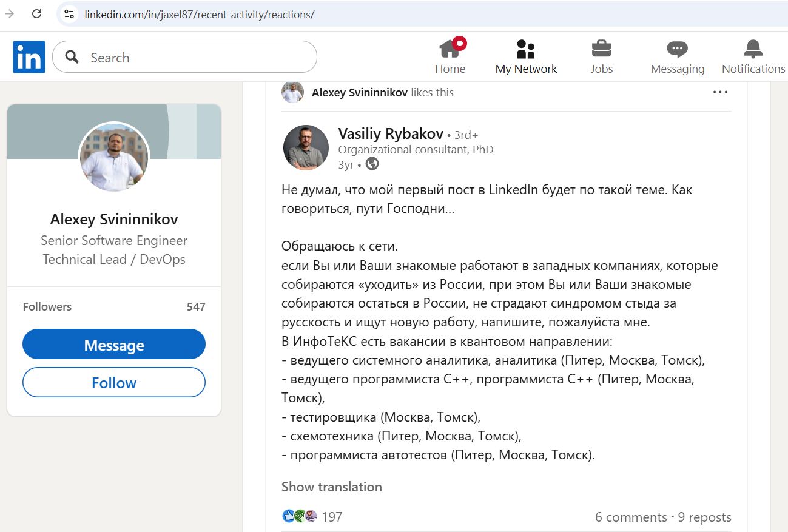Click the Follow button
This screenshot has height=532, width=788.
point(114,383)
